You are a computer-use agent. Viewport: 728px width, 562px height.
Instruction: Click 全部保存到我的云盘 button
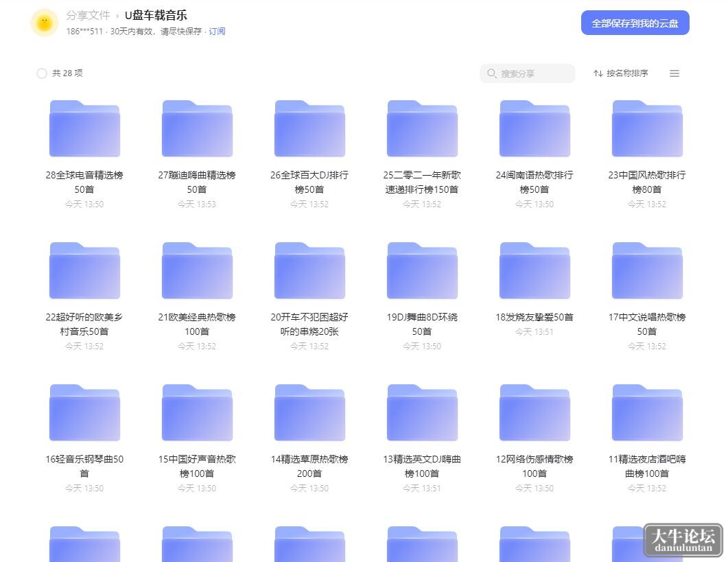click(x=635, y=23)
